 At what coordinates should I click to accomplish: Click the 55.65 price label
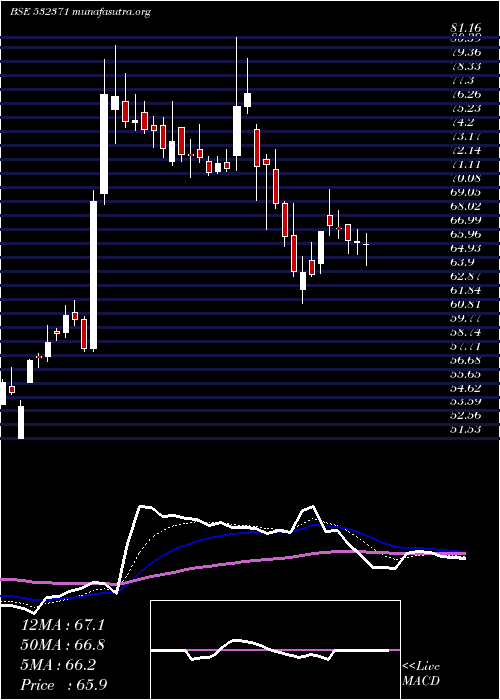point(466,374)
